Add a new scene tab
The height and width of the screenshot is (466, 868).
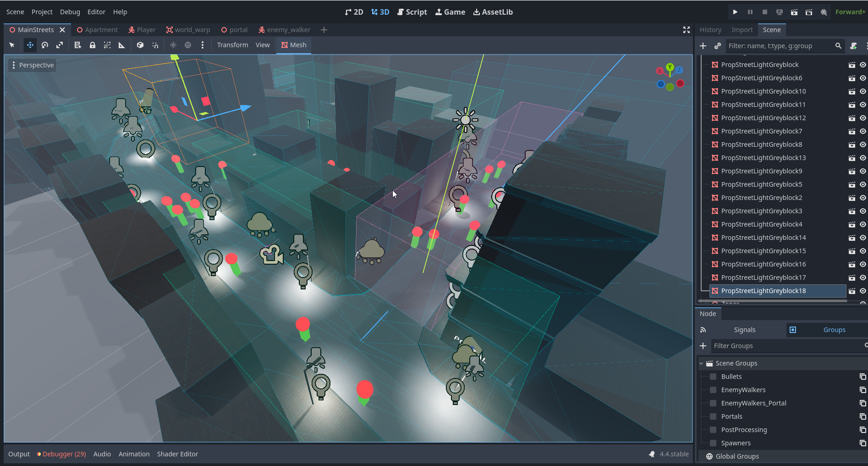click(324, 30)
